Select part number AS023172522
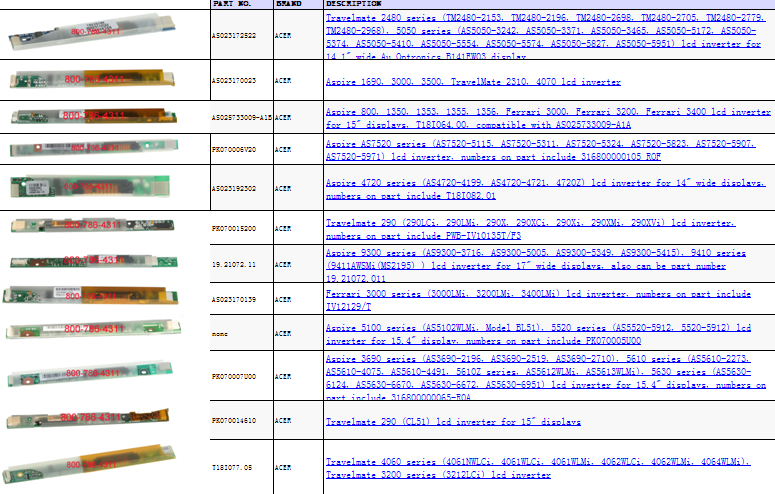Image resolution: width=775 pixels, height=494 pixels. tap(234, 36)
